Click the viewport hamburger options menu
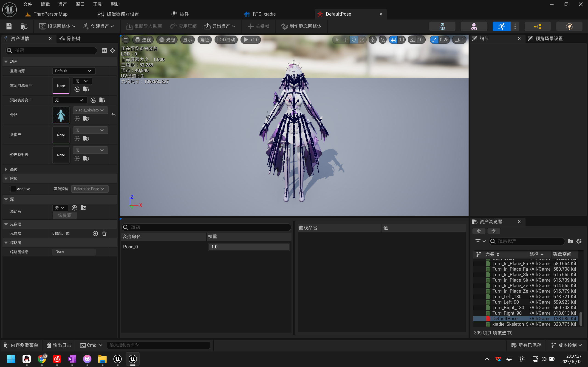Image resolution: width=588 pixels, height=367 pixels. 126,39
